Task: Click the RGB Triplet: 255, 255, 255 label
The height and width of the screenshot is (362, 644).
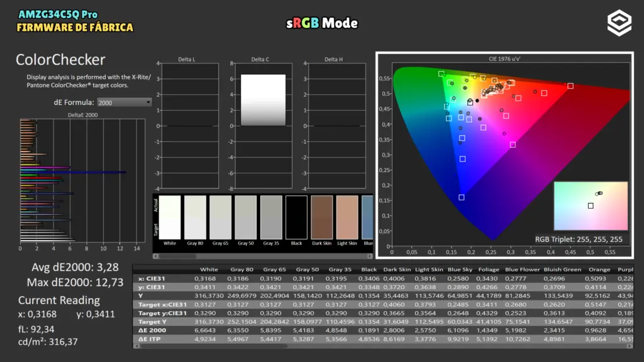Action: [579, 239]
